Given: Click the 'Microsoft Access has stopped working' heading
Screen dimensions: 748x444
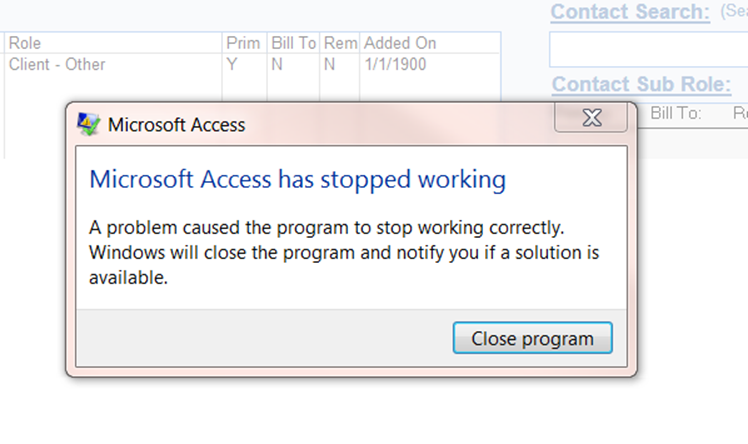Looking at the screenshot, I should 297,180.
